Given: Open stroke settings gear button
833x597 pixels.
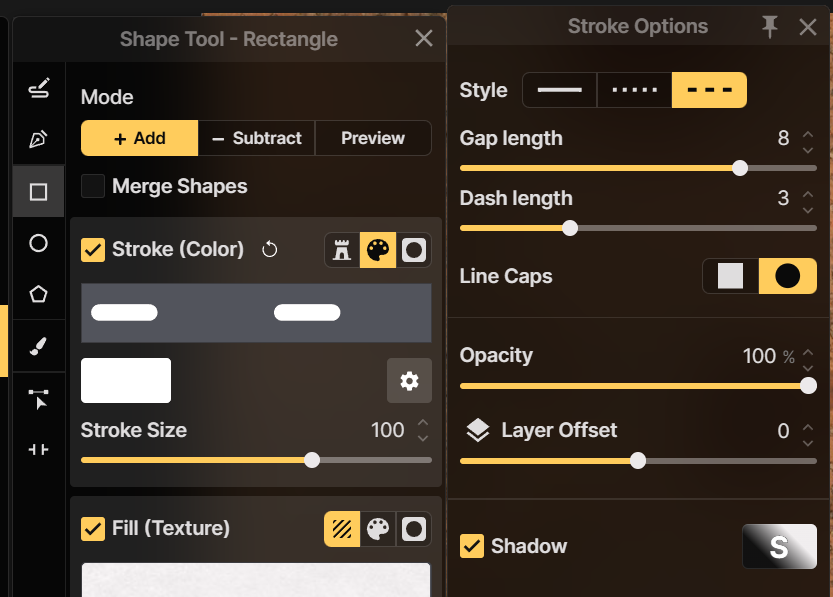Looking at the screenshot, I should point(409,381).
